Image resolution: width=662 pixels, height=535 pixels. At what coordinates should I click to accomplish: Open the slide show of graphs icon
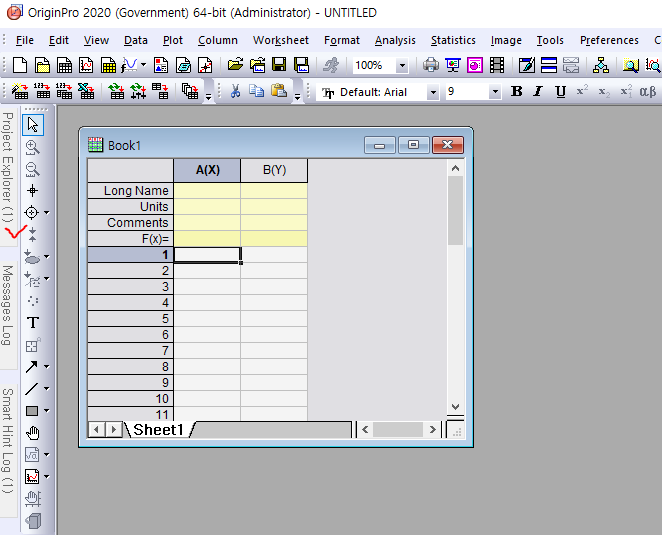(453, 65)
